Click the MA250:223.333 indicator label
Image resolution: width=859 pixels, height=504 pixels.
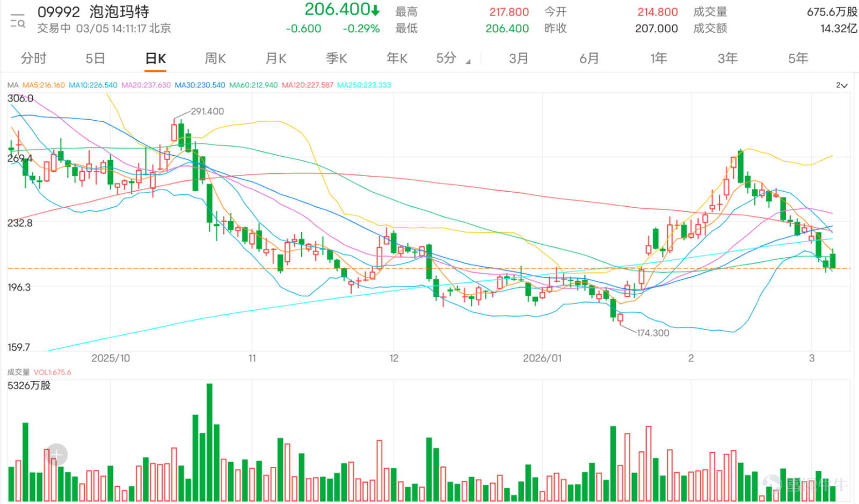pyautogui.click(x=364, y=85)
